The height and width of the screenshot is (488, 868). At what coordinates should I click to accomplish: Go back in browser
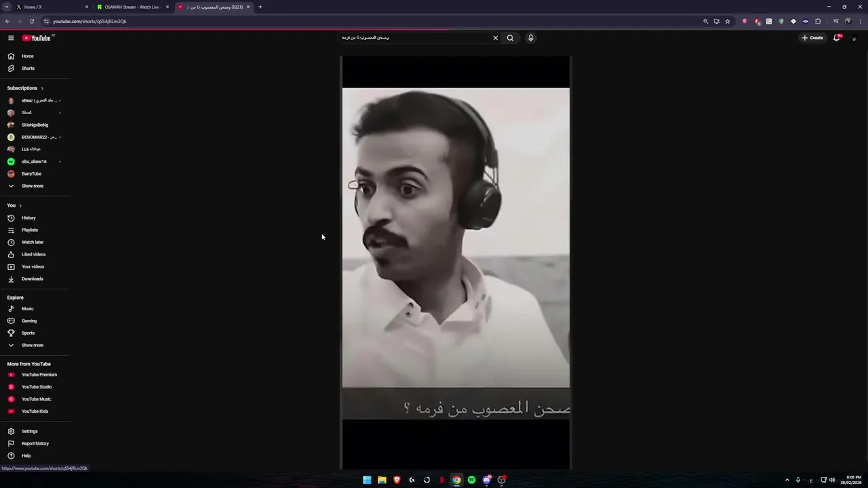point(7,21)
